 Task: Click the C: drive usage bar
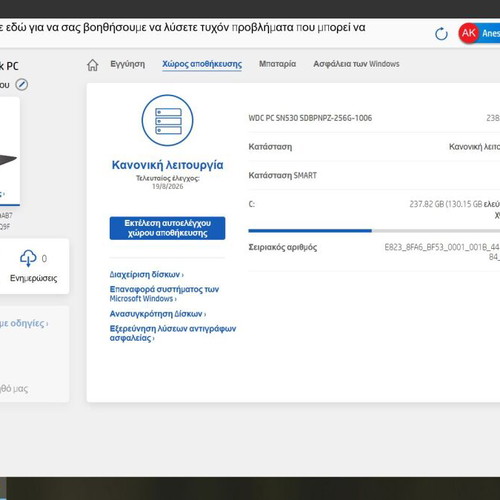[374, 231]
